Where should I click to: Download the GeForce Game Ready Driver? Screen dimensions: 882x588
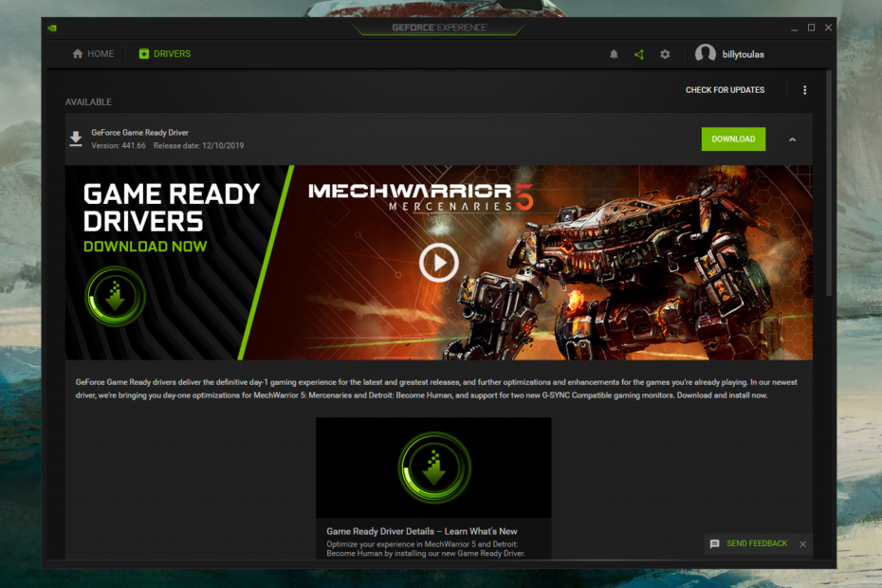click(x=733, y=139)
